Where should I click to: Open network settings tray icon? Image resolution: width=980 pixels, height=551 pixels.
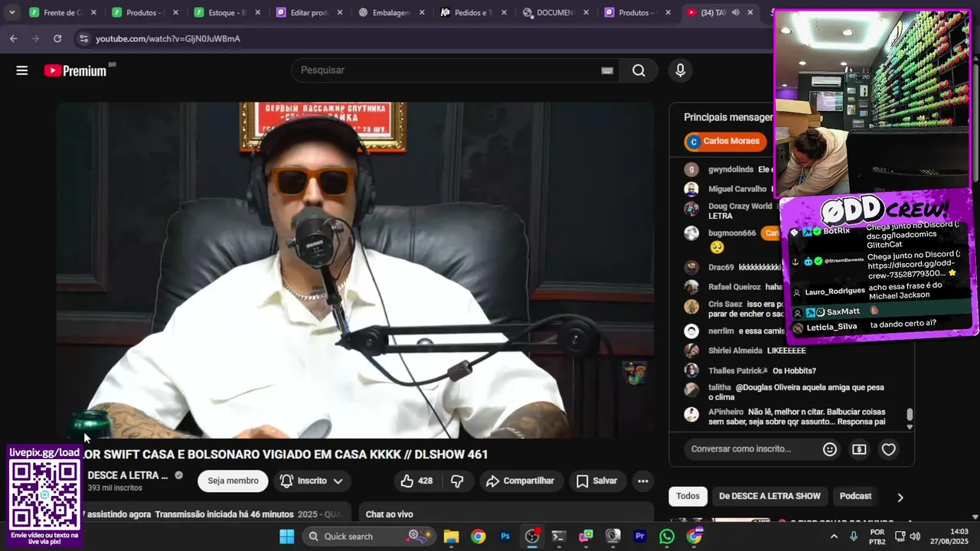click(900, 536)
